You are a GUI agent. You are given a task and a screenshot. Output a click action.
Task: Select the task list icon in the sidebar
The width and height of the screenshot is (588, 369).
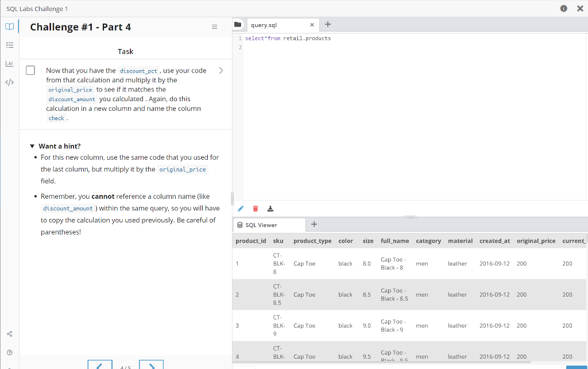point(9,45)
